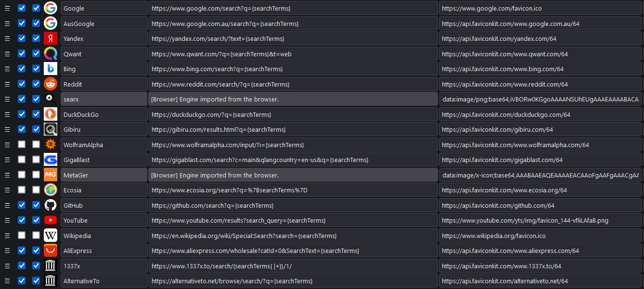Viewport: 644px width, 289px height.
Task: Disable Reddit's second checkbox
Action: [x=36, y=84]
